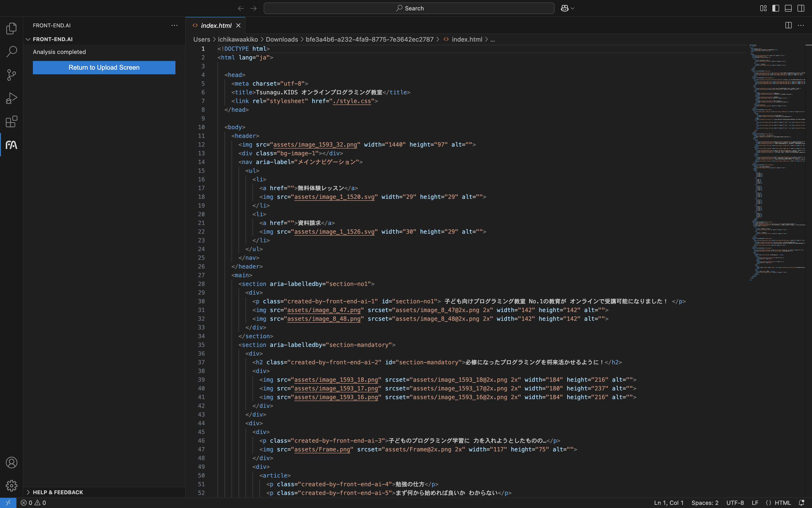Click the Analysis completed text
The height and width of the screenshot is (508, 812).
(59, 52)
